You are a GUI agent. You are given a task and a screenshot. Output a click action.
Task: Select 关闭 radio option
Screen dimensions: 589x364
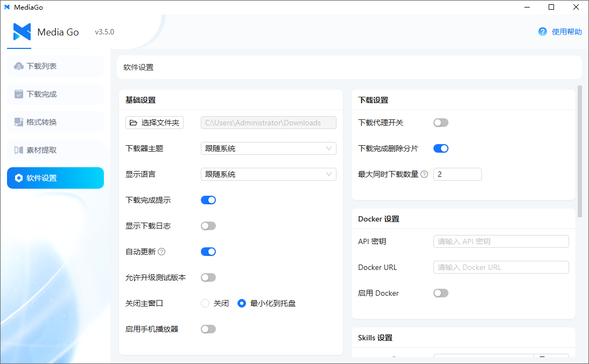click(205, 303)
